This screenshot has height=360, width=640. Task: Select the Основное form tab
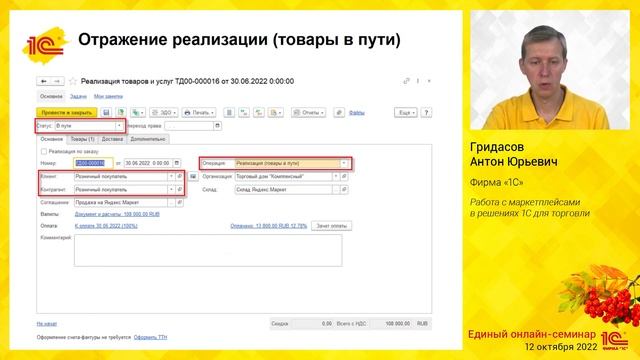tap(51, 139)
